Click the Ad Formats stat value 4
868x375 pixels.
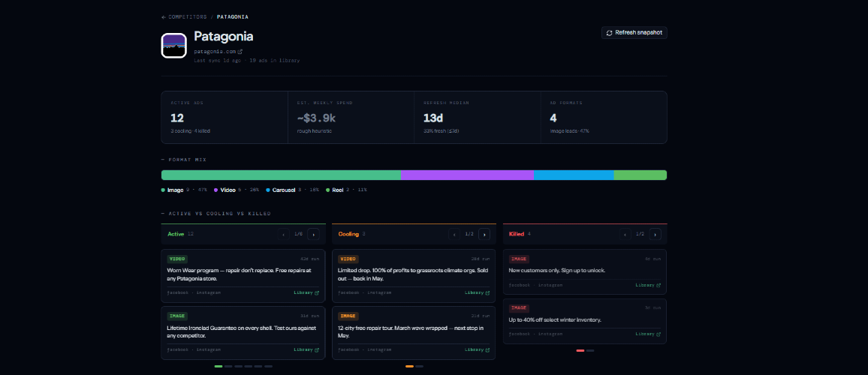[x=553, y=118]
